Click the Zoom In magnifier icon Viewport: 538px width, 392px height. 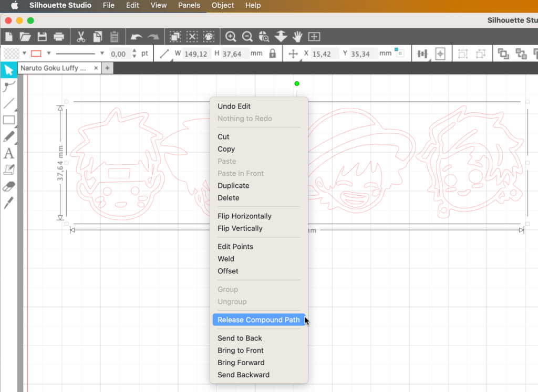230,37
